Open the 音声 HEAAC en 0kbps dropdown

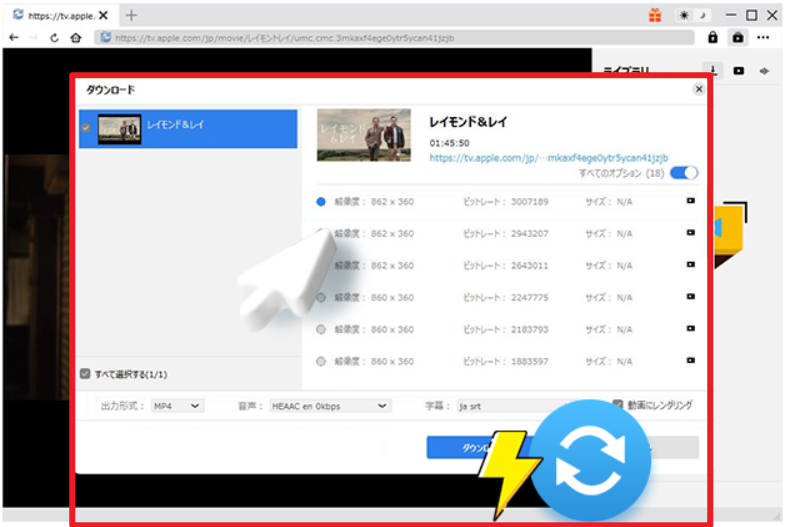(x=330, y=406)
